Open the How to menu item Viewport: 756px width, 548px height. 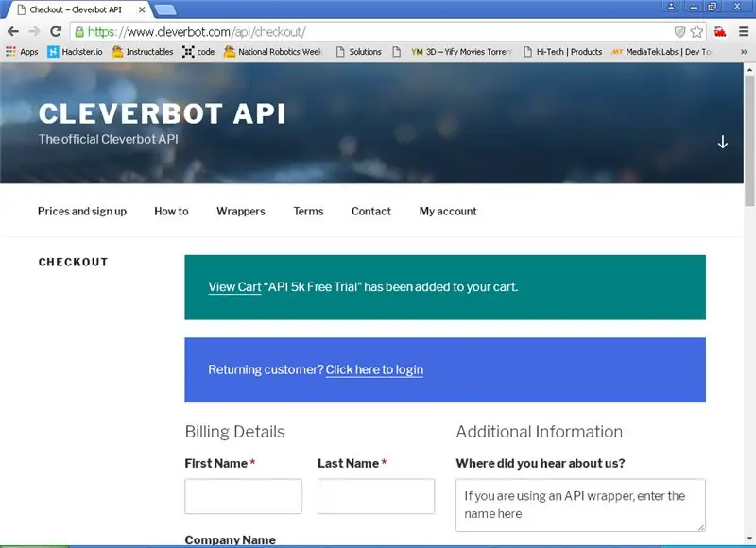[171, 211]
